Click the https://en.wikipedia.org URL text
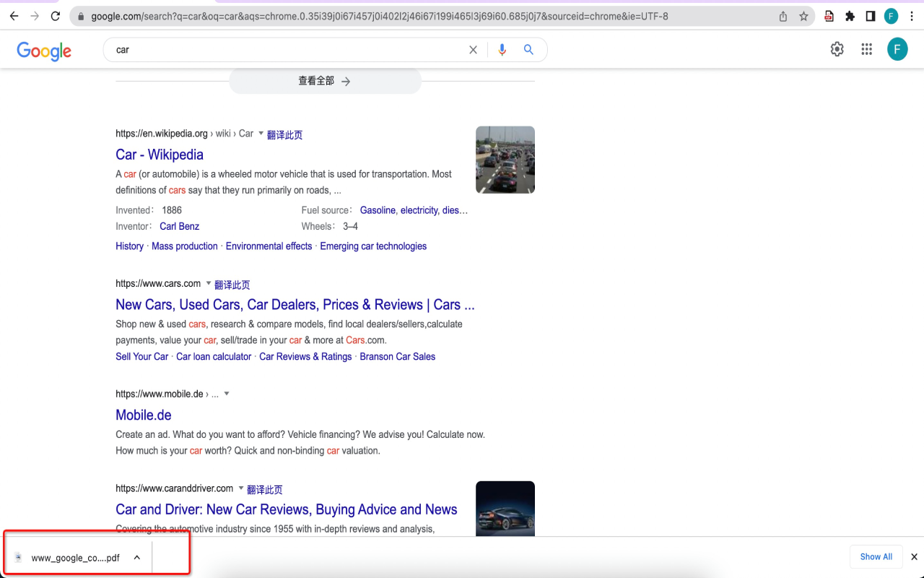This screenshot has height=578, width=924. click(162, 134)
